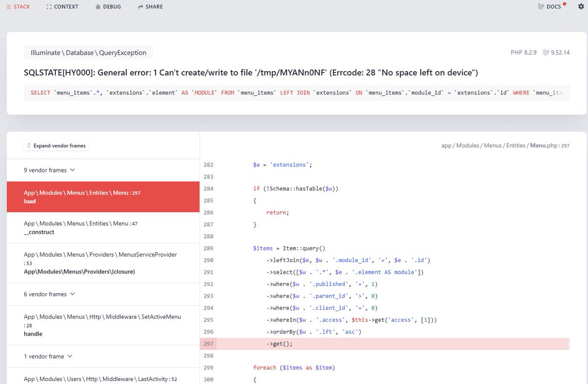This screenshot has width=588, height=384.
Task: Select the Menu:297 load frame
Action: 103,197
